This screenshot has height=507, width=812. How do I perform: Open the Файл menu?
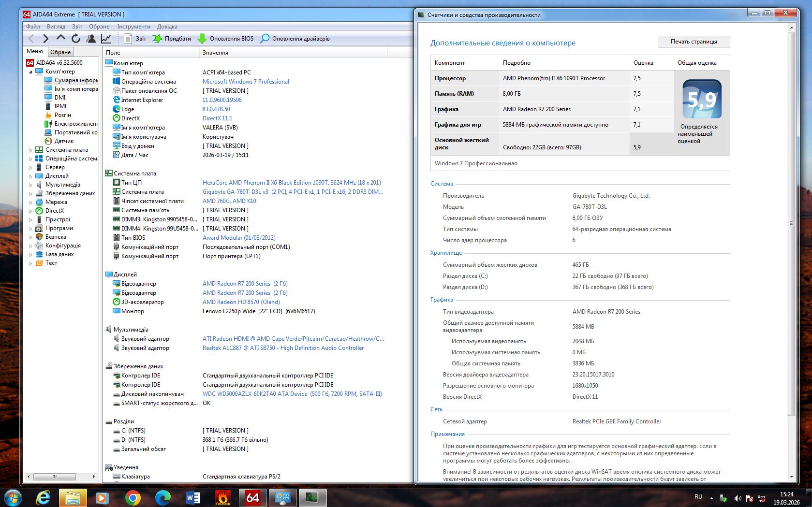pos(33,27)
